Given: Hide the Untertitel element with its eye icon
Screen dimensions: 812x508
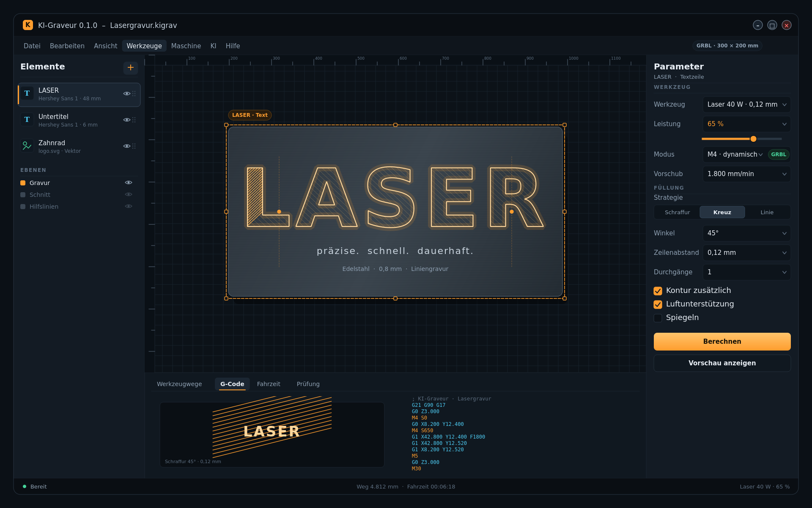Looking at the screenshot, I should [x=126, y=120].
